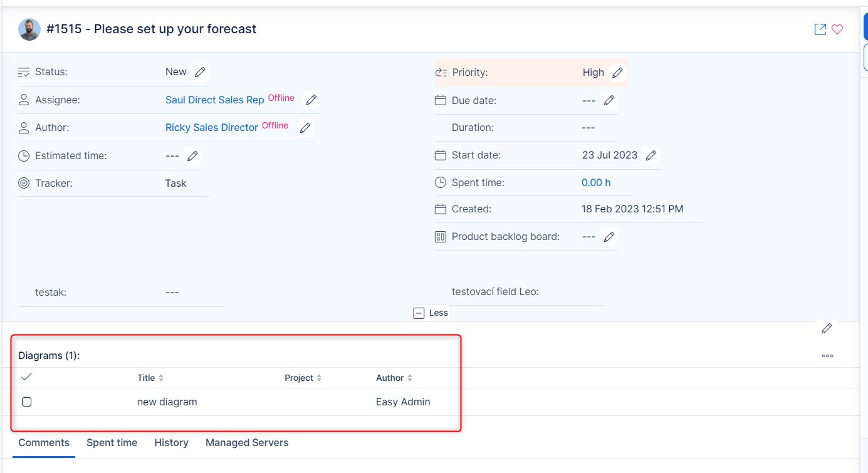Edit the Product backlog board field
Viewport: 868px width, 473px height.
[x=609, y=237]
